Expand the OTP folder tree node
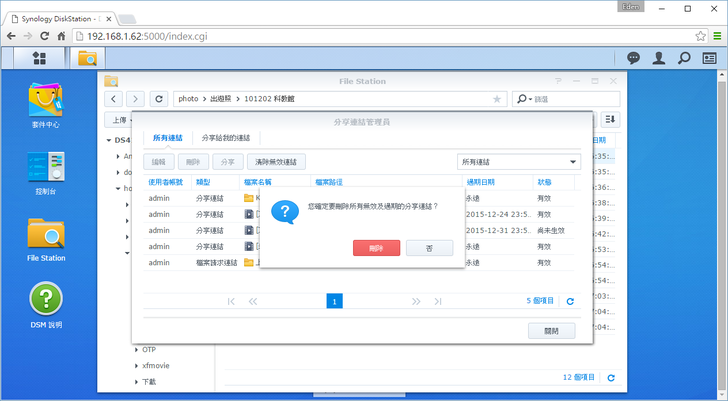The width and height of the screenshot is (728, 401). click(134, 350)
